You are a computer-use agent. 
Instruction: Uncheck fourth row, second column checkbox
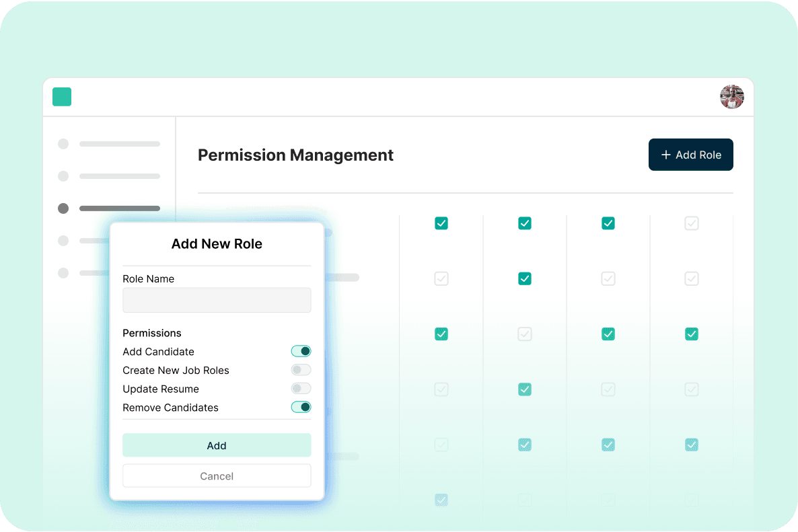525,389
